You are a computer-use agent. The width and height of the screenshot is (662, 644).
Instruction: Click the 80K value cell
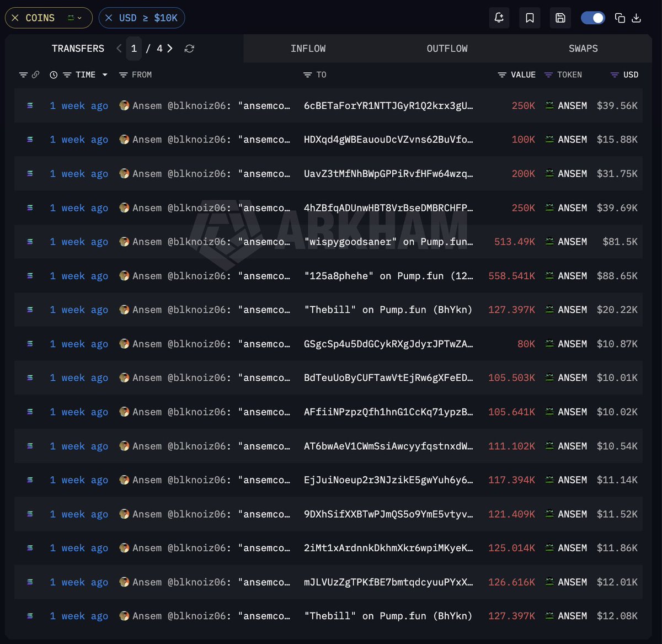click(x=526, y=344)
